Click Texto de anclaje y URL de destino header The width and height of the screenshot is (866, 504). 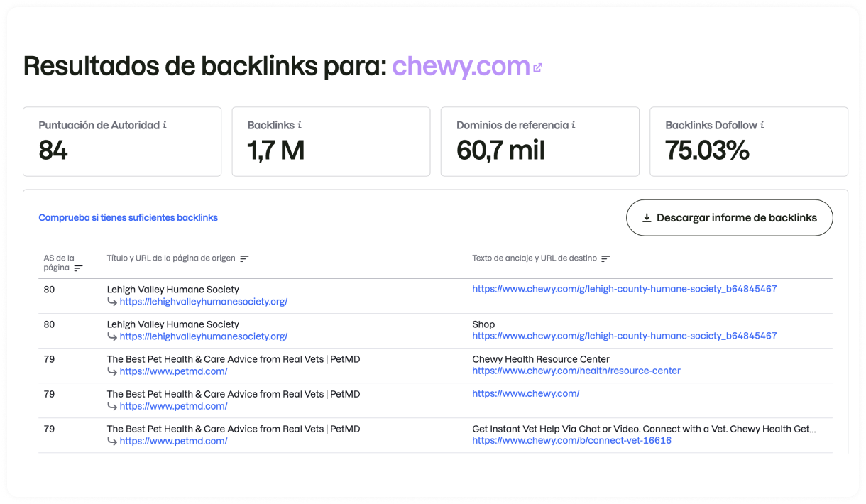[535, 258]
